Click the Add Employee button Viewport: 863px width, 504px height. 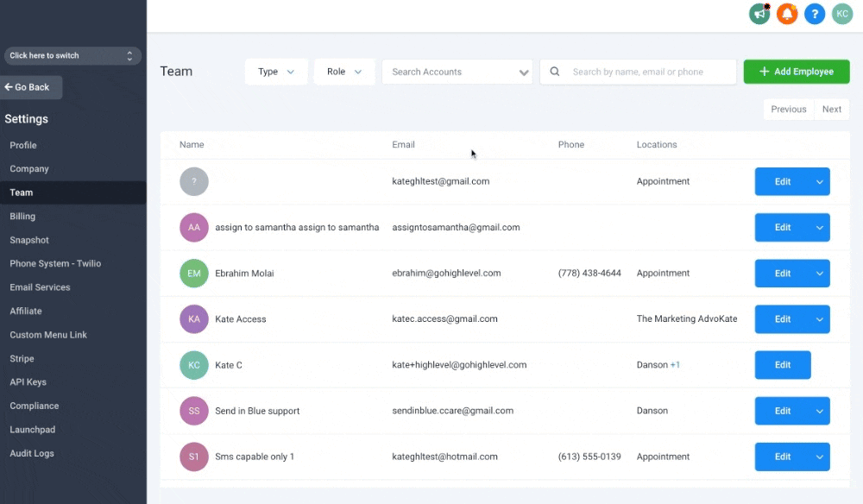pos(797,72)
